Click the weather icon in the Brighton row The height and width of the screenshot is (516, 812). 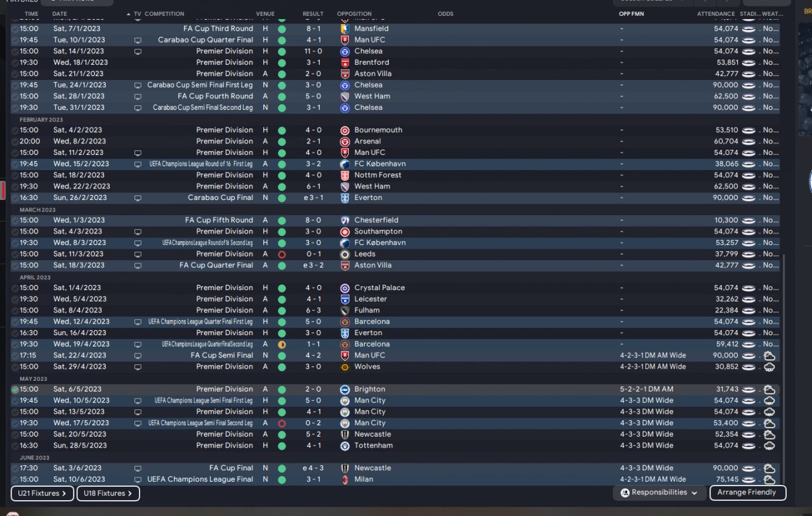coord(769,390)
